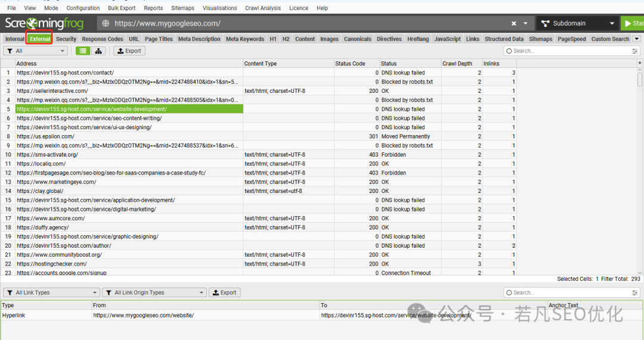644x340 pixels.
Task: Expand the tabs overflow arrow
Action: coord(637,39)
